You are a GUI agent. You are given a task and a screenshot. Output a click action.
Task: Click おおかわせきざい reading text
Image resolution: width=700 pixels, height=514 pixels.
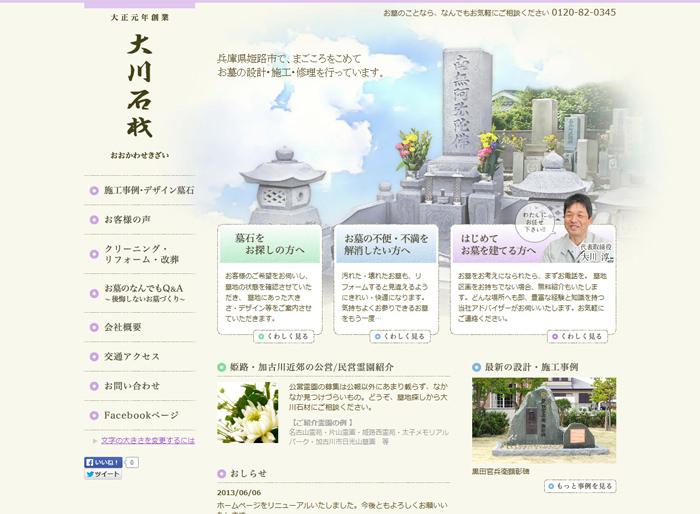click(140, 155)
